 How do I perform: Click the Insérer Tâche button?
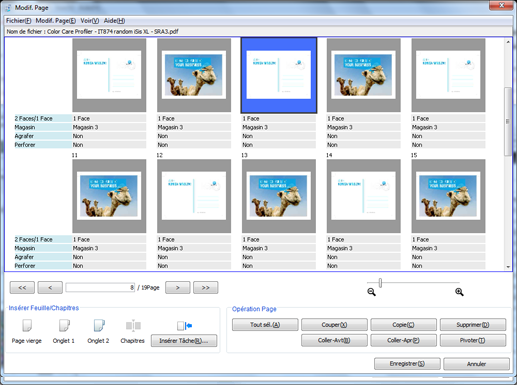click(184, 341)
